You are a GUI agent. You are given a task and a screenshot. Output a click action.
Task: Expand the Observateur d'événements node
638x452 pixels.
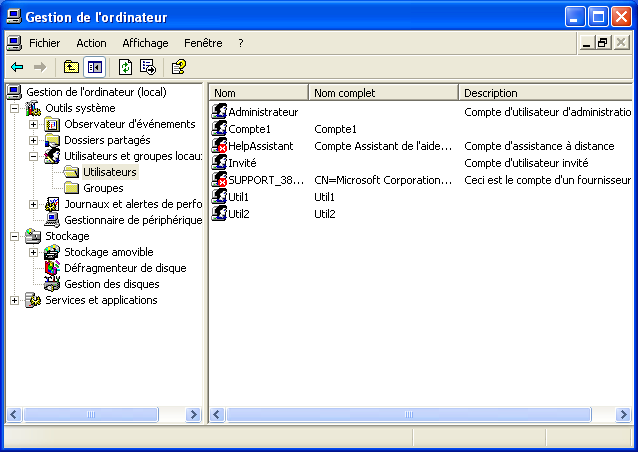click(33, 124)
